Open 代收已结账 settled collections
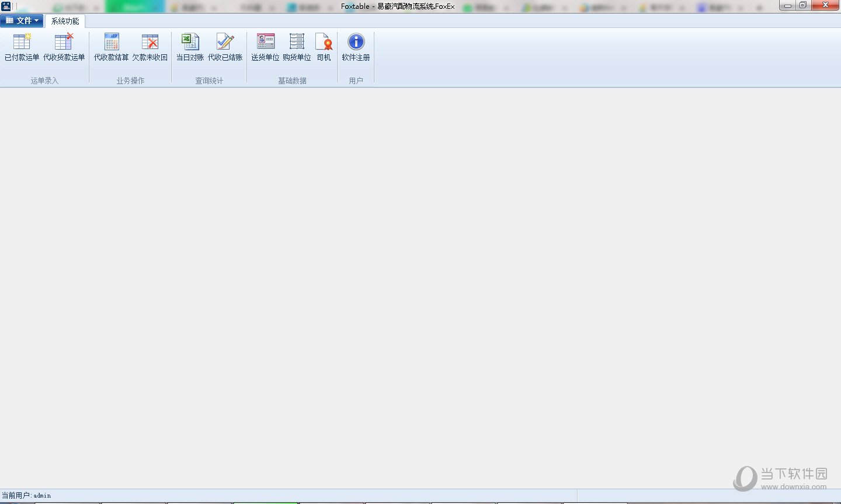The width and height of the screenshot is (841, 504). point(225,47)
